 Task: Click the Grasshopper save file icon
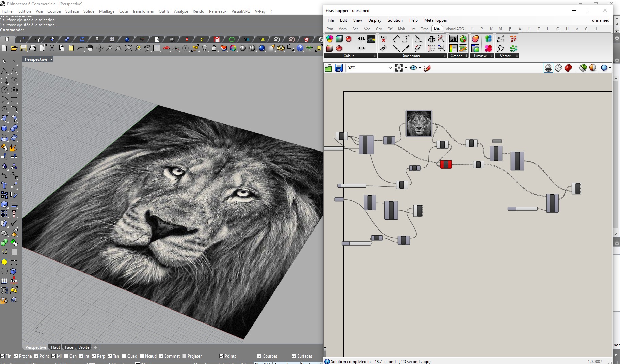click(x=338, y=68)
